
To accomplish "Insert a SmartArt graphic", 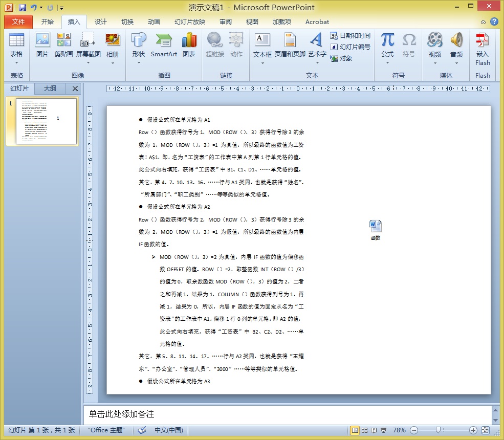I will [x=164, y=47].
